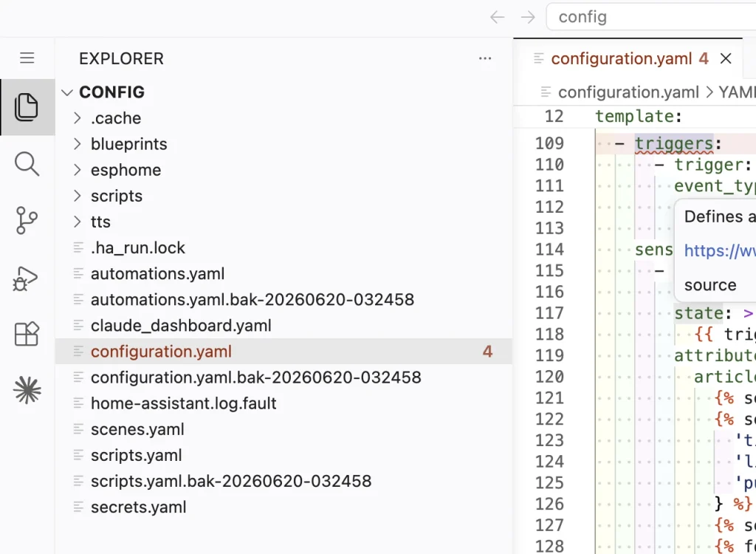
Task: Click the state keyword on line 117
Action: point(698,314)
